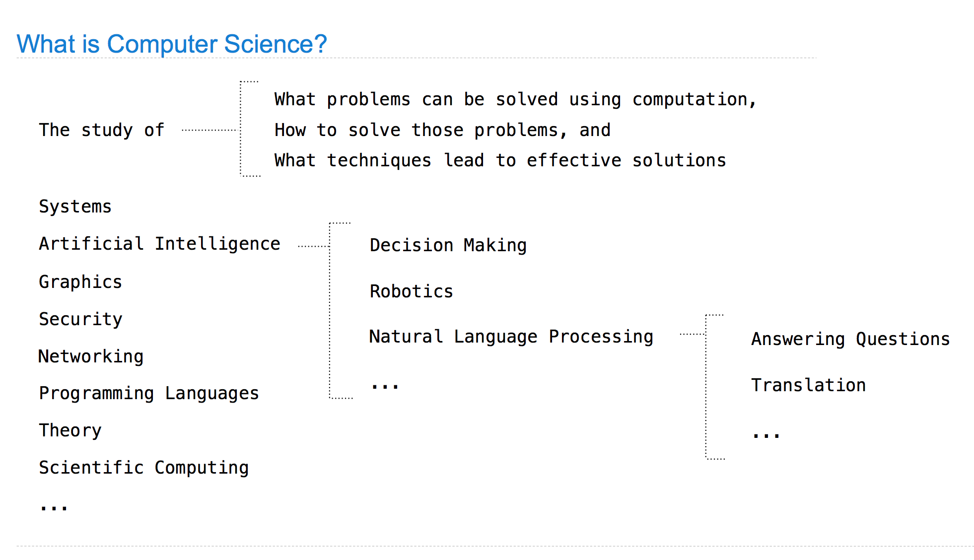This screenshot has height=560, width=974.
Task: Select the Decision Making subtopic
Action: click(x=448, y=245)
